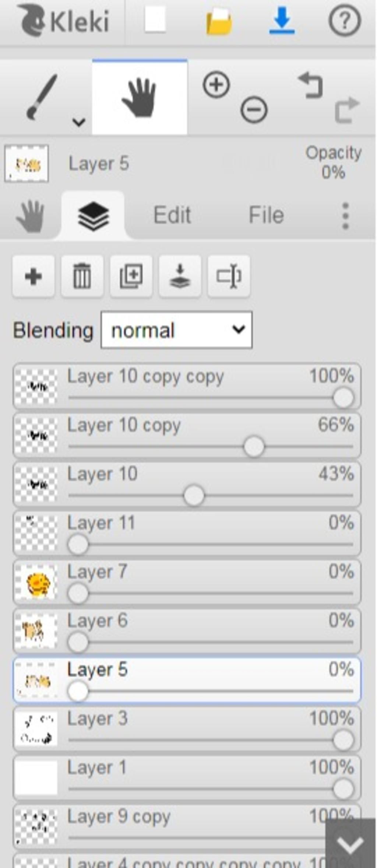Switch to the Edit tab
The image size is (377, 868).
[172, 215]
